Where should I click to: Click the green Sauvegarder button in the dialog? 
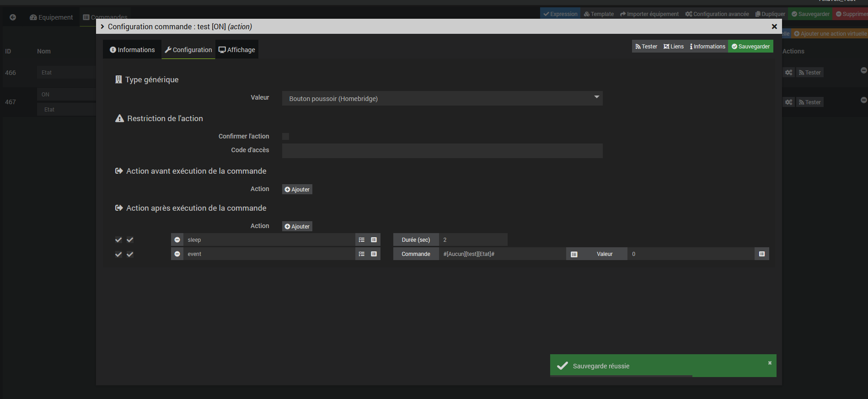pos(750,47)
